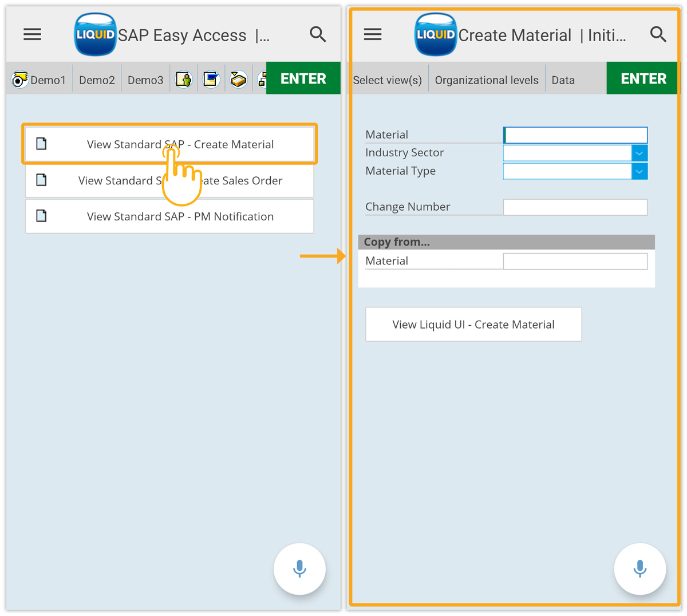Click the Change Number input field
The width and height of the screenshot is (687, 616).
[x=575, y=207]
